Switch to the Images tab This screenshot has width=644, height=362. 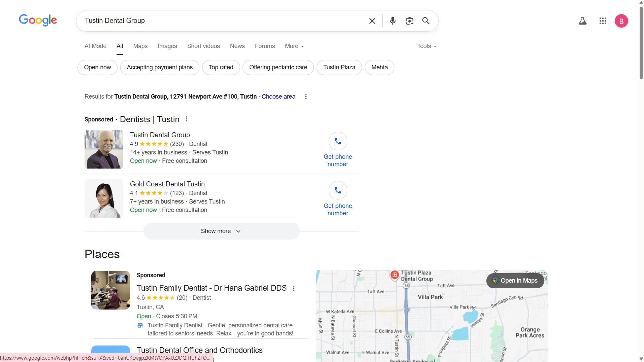click(x=167, y=46)
